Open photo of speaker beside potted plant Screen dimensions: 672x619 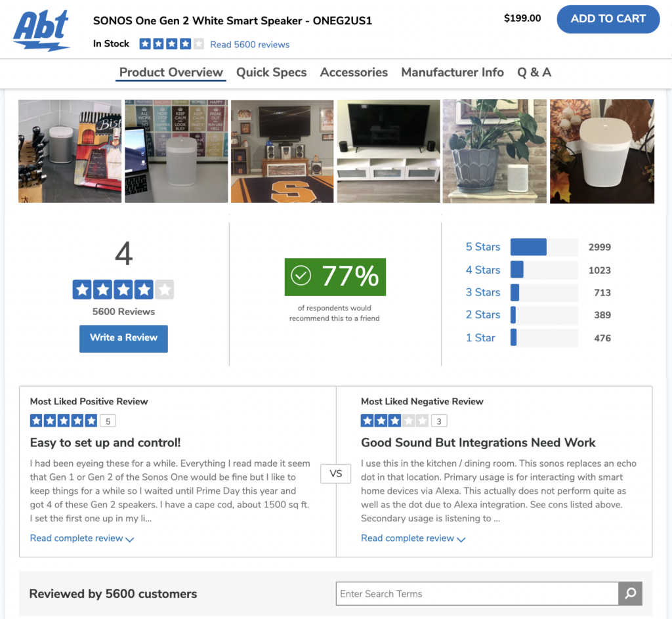pos(495,152)
